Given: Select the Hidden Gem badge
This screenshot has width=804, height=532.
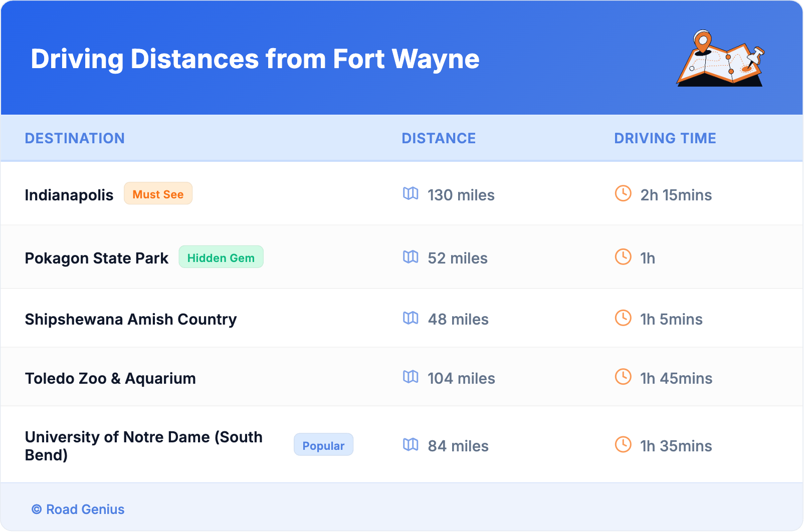Looking at the screenshot, I should pyautogui.click(x=221, y=257).
